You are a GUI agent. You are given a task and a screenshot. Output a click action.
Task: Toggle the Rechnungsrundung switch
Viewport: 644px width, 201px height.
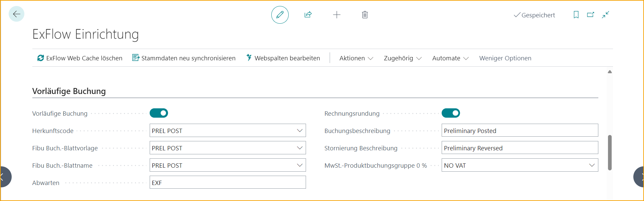pos(451,113)
